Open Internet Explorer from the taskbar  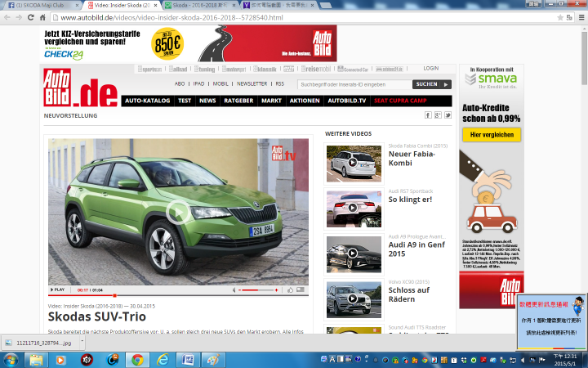tap(163, 360)
